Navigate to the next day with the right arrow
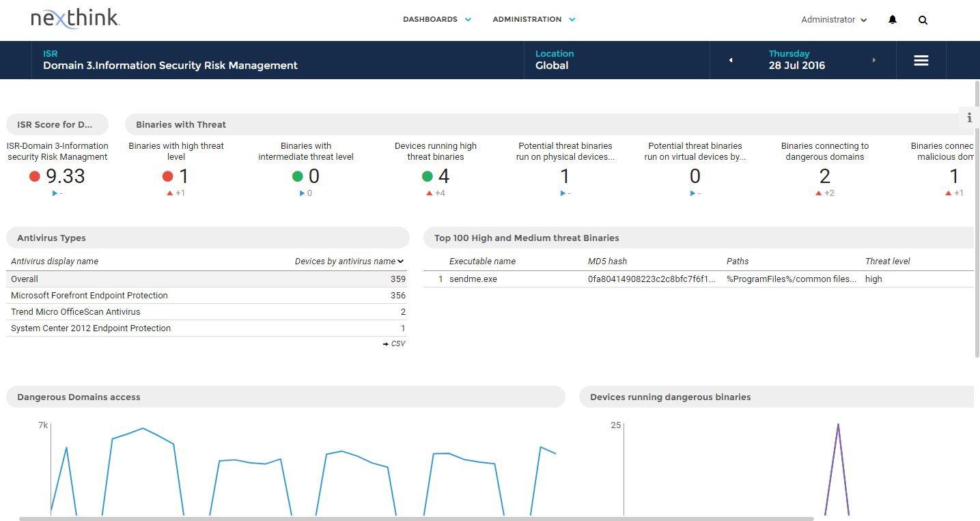Viewport: 980px width, 521px height. (x=874, y=60)
